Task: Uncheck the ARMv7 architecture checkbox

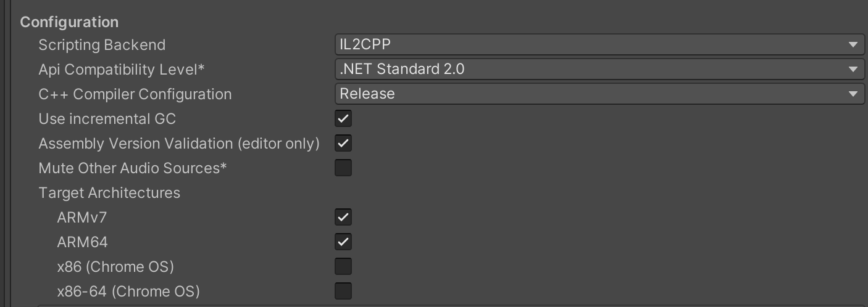Action: coord(343,217)
